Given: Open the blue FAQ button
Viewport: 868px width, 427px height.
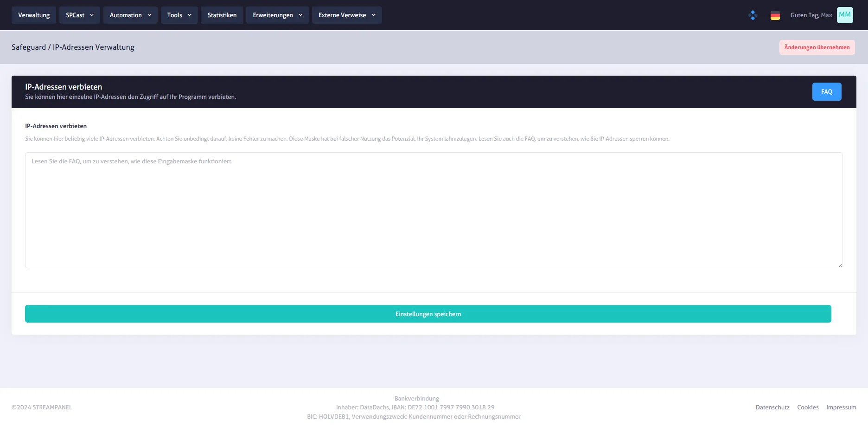Looking at the screenshot, I should point(826,92).
